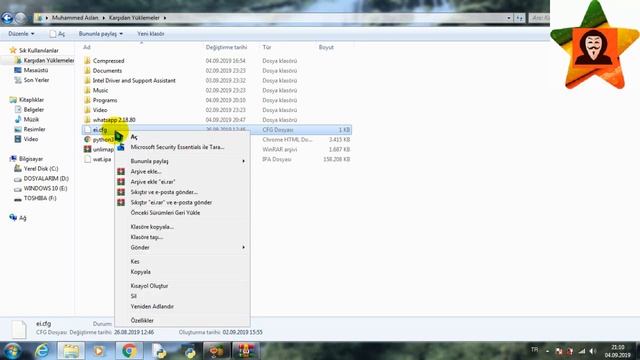This screenshot has height=360, width=640.
Task: Sort by Ad column header
Action: (x=87, y=47)
